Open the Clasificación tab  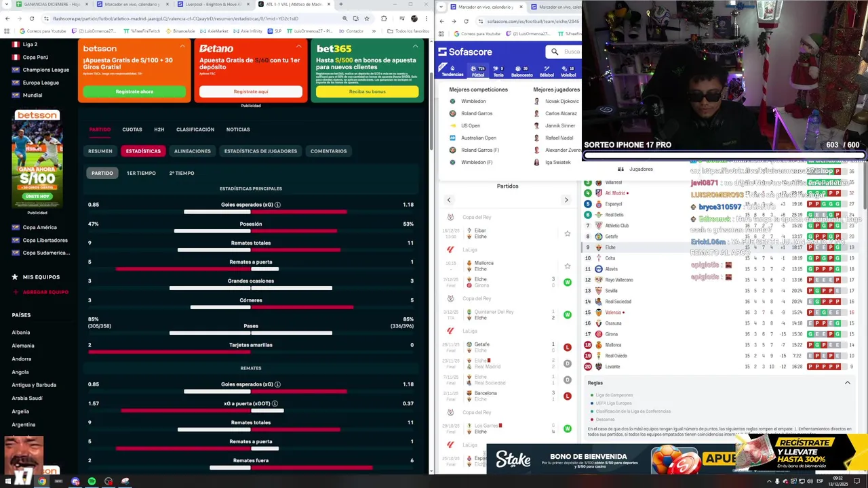tap(195, 129)
